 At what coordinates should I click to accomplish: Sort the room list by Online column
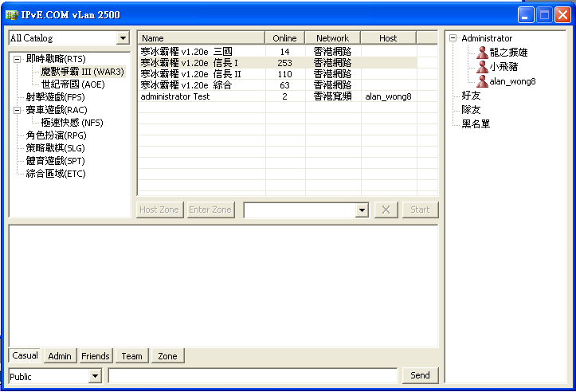[284, 38]
